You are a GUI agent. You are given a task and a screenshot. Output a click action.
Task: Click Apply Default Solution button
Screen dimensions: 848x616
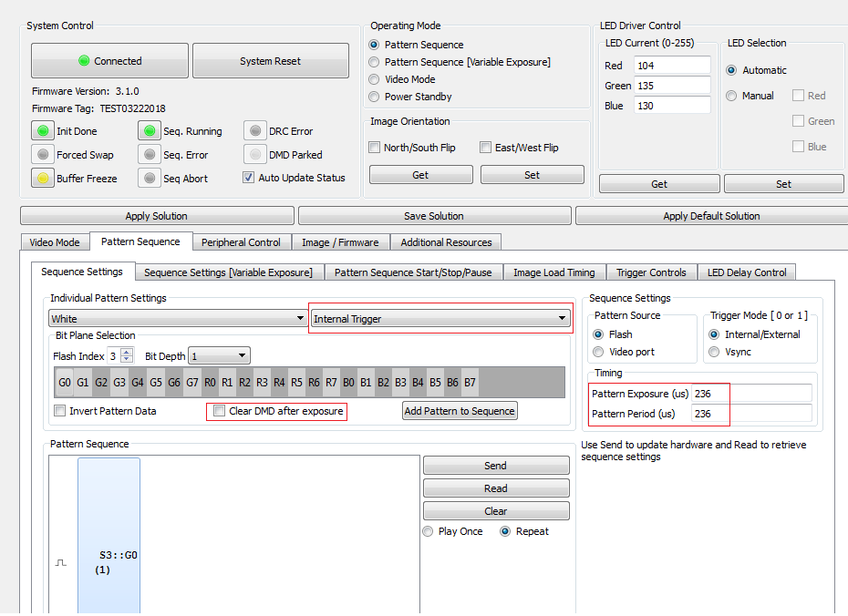click(712, 216)
